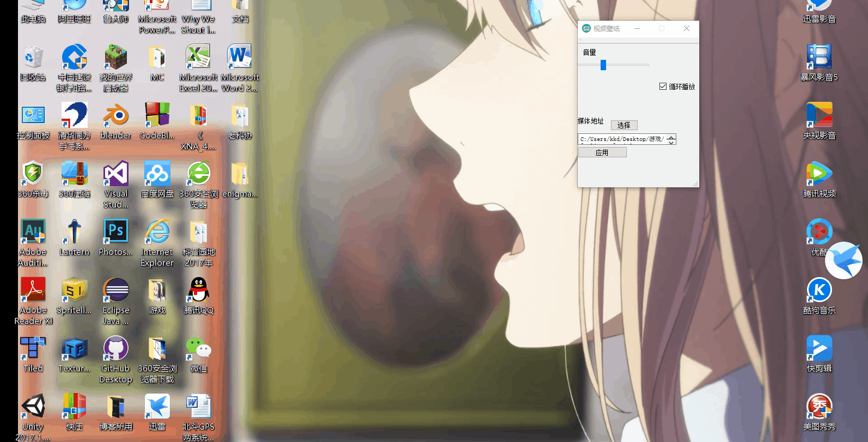The image size is (868, 442).
Task: Open 美图秀秀 desktop icon
Action: tap(820, 406)
